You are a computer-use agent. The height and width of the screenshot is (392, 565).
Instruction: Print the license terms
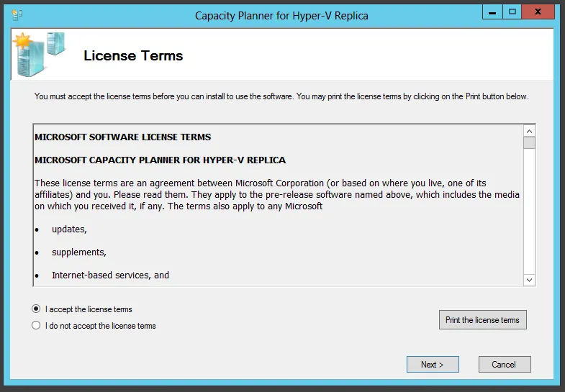482,319
